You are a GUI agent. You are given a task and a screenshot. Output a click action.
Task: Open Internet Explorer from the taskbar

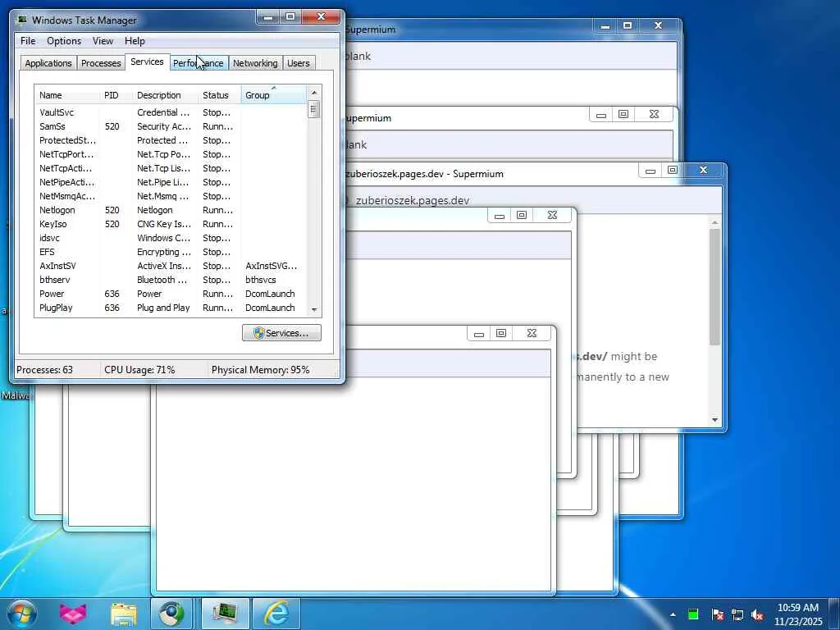[x=276, y=614]
